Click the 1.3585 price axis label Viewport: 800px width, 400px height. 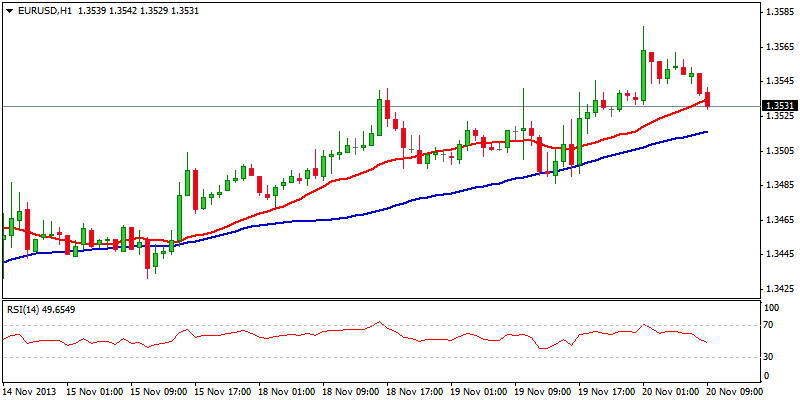(x=779, y=12)
